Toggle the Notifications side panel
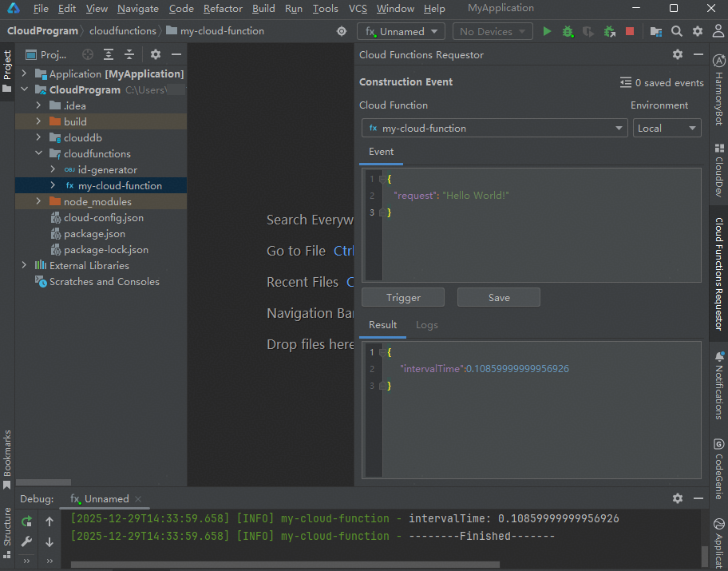Viewport: 728px width, 571px height. pos(719,385)
